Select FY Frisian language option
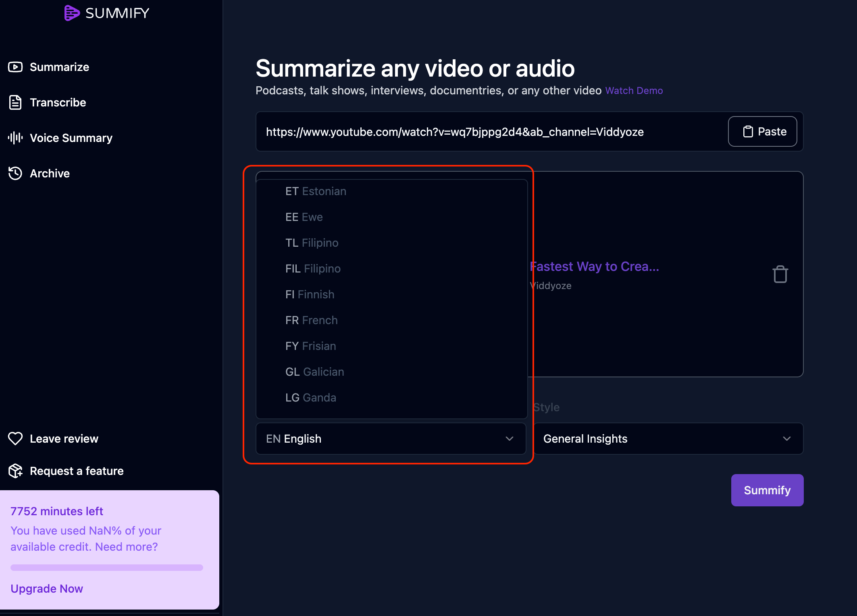The image size is (857, 616). coord(391,346)
